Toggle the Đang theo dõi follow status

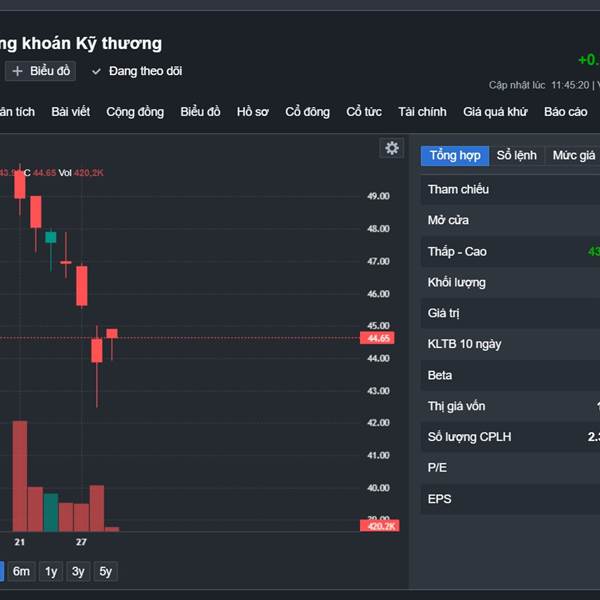coord(137,71)
